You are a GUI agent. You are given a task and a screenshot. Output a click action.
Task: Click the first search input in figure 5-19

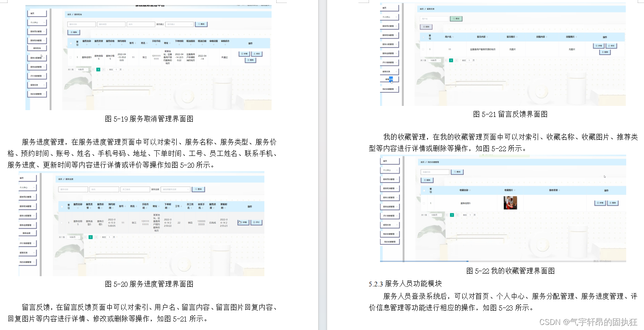[x=81, y=25]
